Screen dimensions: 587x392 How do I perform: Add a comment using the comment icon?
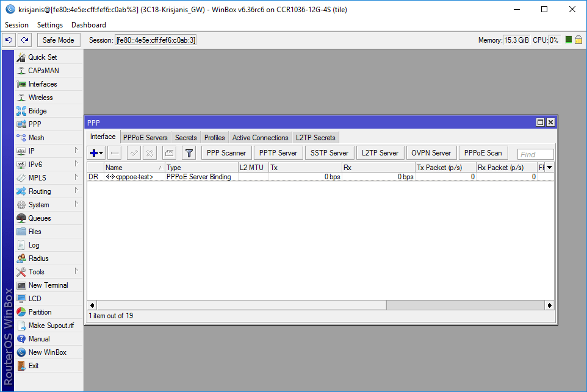tap(168, 152)
